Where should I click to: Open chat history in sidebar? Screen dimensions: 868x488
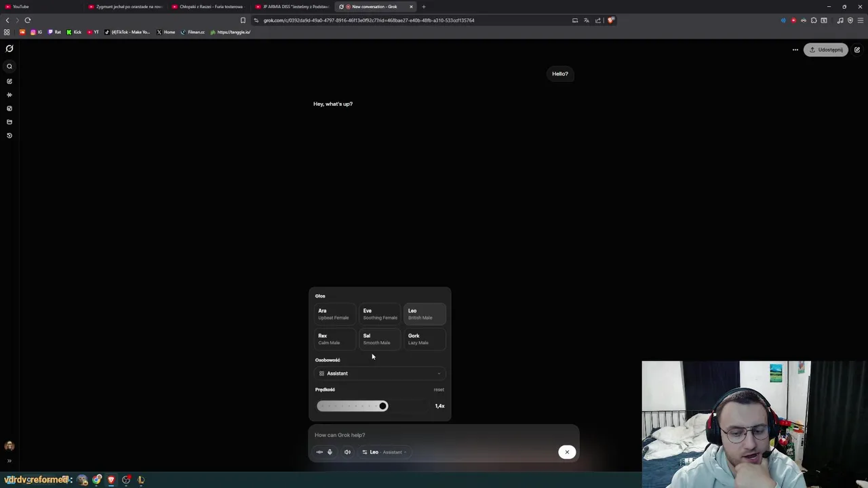tap(9, 136)
